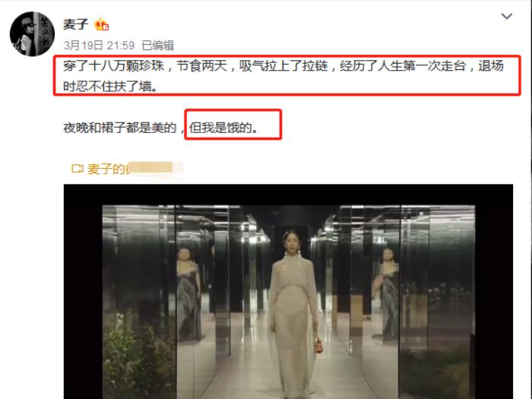Click the post timestamp 3月19日 21:59
The height and width of the screenshot is (399, 532).
click(x=99, y=45)
